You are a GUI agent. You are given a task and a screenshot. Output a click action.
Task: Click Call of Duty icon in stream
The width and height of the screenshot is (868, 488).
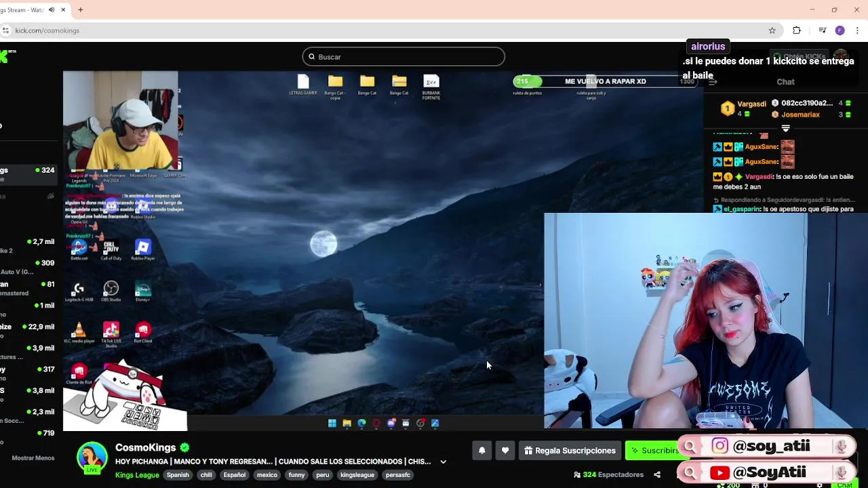[x=111, y=250]
